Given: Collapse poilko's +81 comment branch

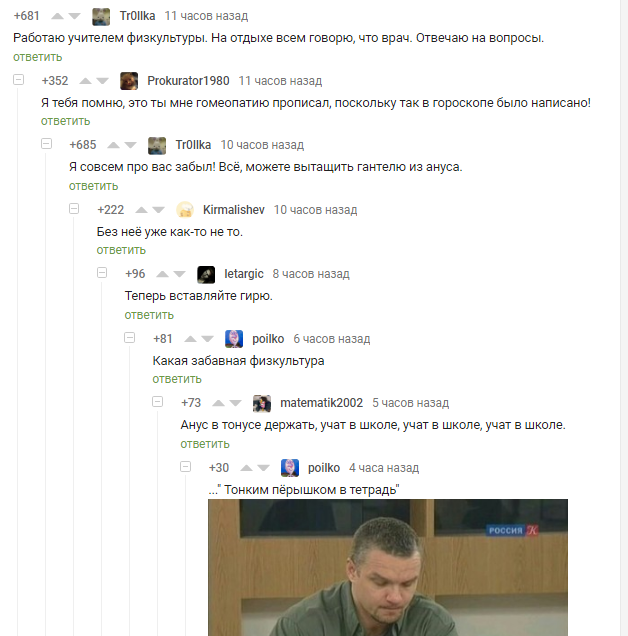Looking at the screenshot, I should click(x=130, y=337).
